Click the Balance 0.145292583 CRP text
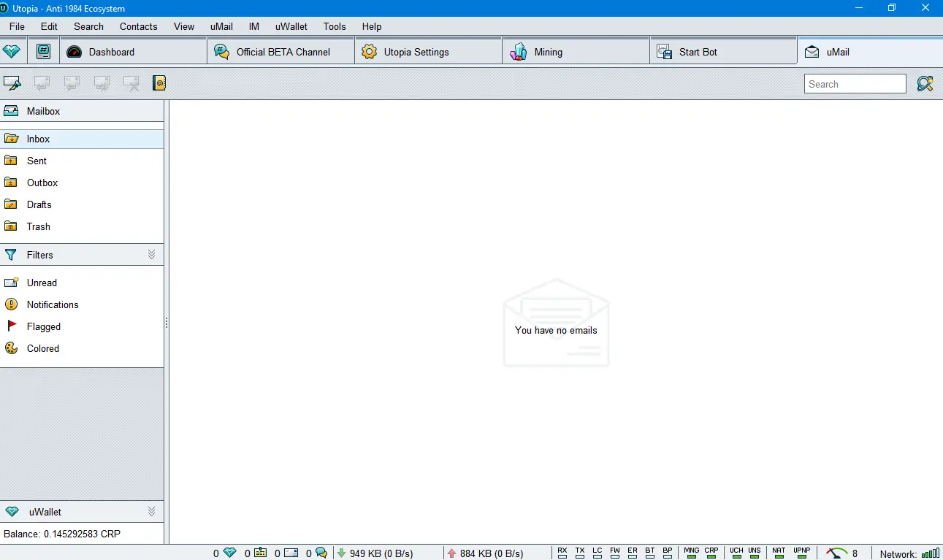 click(x=62, y=534)
